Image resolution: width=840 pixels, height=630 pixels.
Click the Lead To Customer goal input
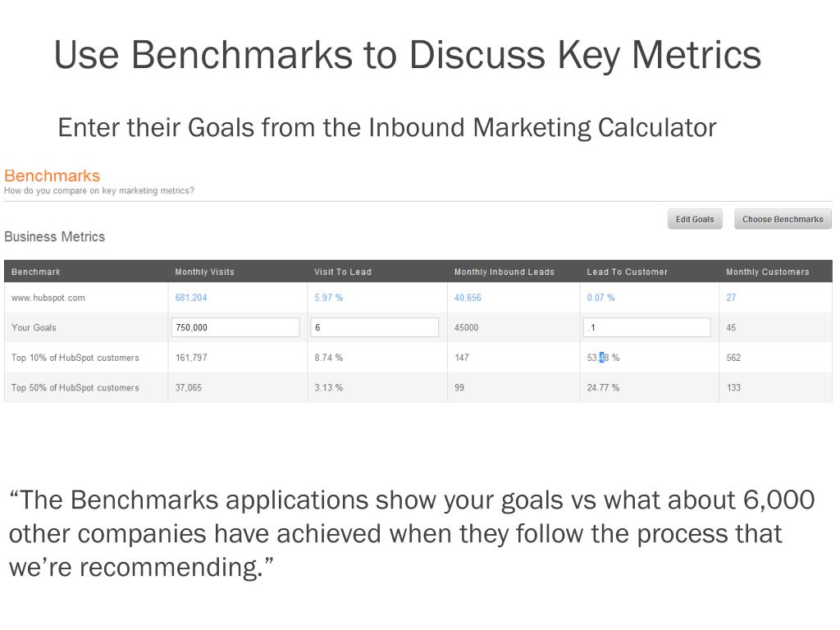click(646, 327)
